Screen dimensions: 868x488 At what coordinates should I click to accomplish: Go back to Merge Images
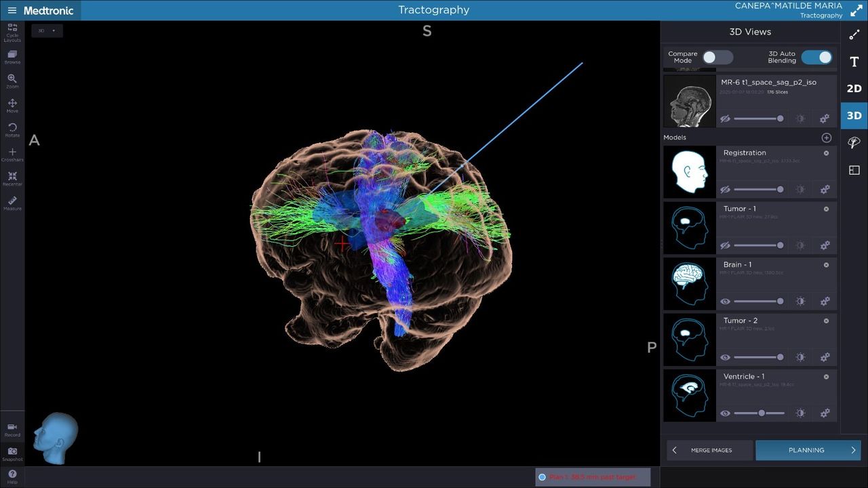[x=709, y=450]
